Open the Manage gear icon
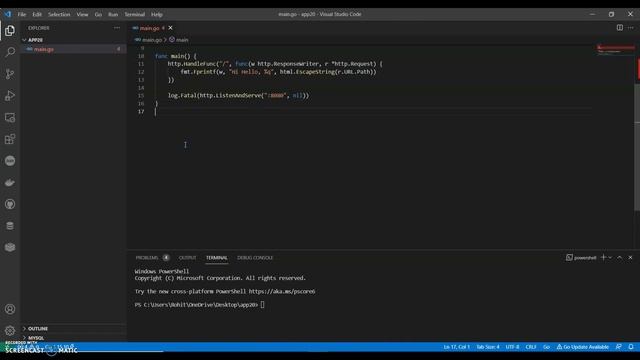The height and width of the screenshot is (360, 640). [x=10, y=330]
